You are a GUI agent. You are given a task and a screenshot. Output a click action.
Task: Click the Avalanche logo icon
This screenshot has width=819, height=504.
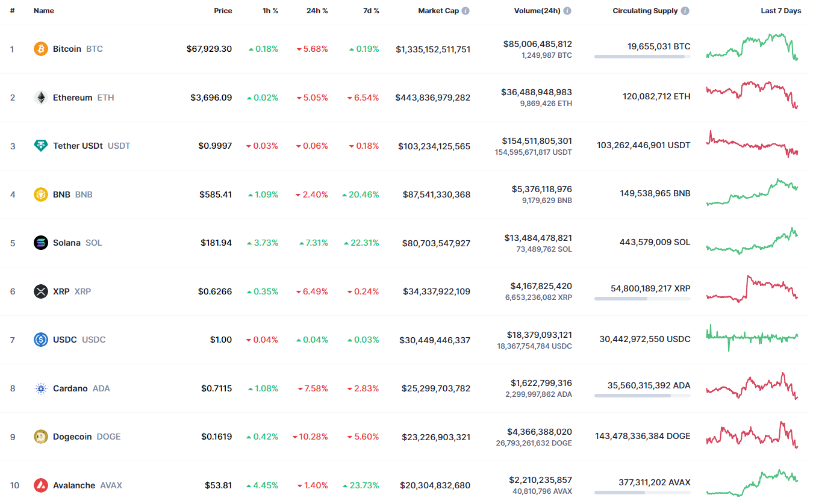pos(41,485)
